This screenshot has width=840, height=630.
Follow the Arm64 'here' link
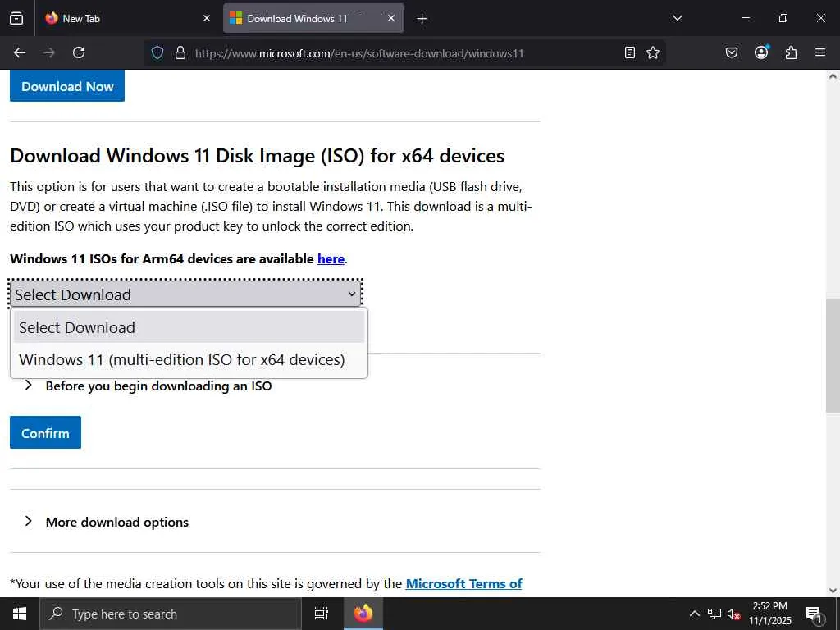point(331,259)
